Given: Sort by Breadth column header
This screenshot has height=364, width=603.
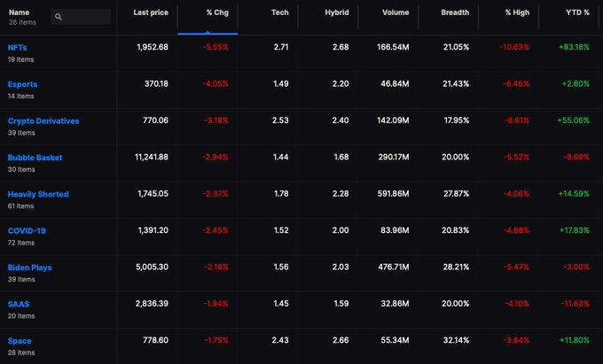Looking at the screenshot, I should click(455, 12).
